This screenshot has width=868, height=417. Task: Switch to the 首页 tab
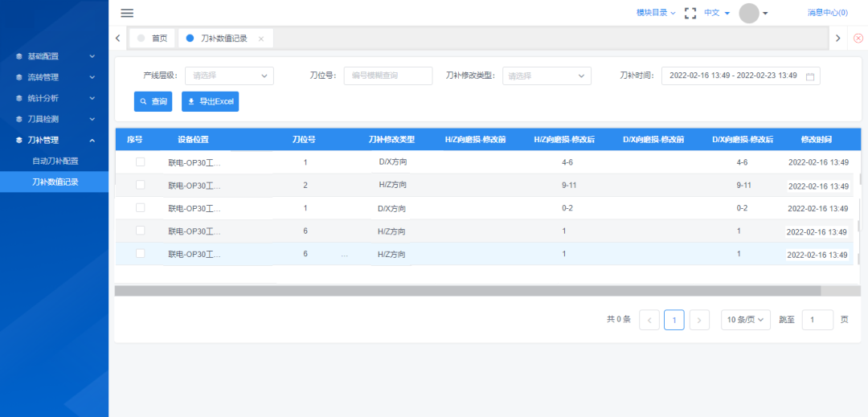[x=152, y=38]
